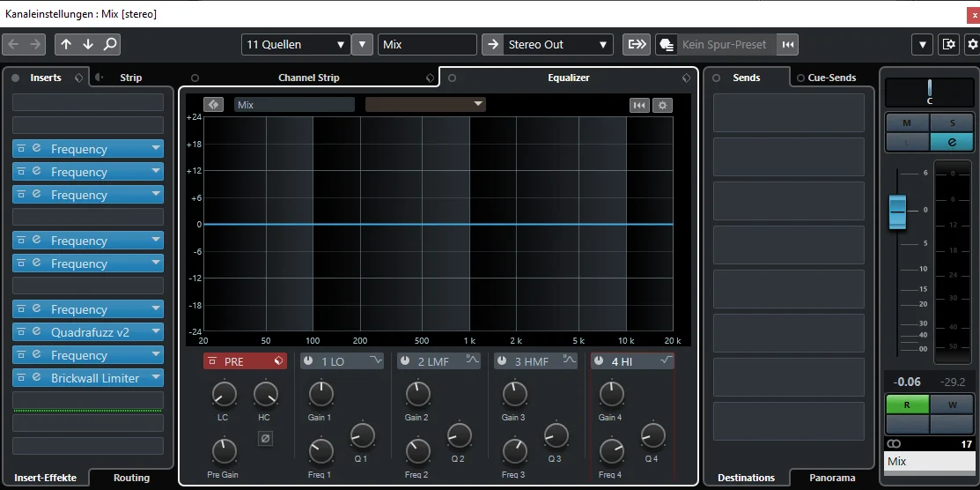Open the EQ settings gear above the graph
Viewport: 980px width, 490px height.
[662, 105]
